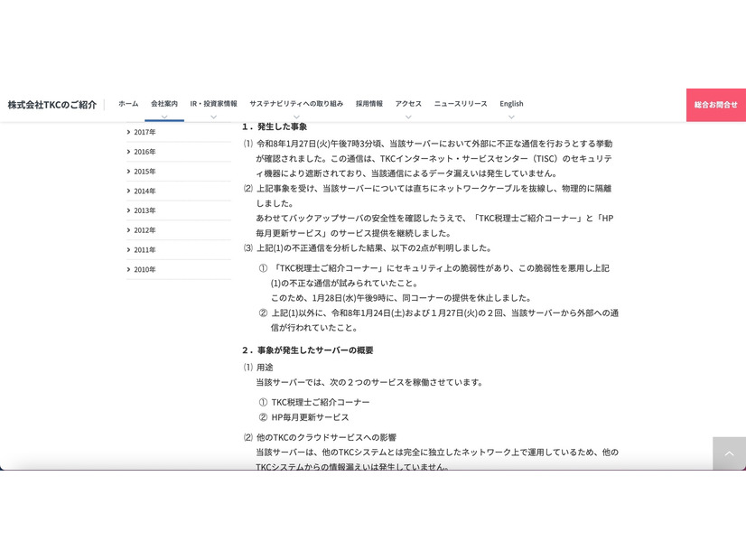Select the 2014年 sidebar item
This screenshot has width=746, height=560.
click(x=145, y=191)
